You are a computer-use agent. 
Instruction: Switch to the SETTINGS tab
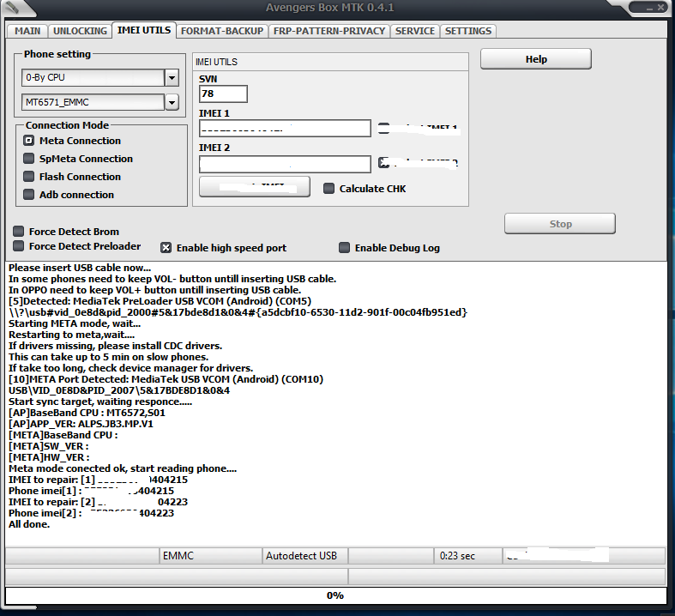pyautogui.click(x=468, y=31)
